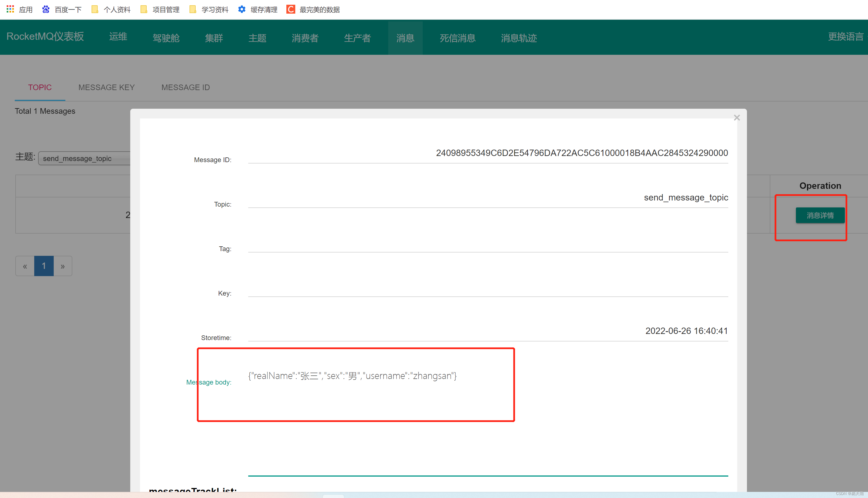Image resolution: width=868 pixels, height=498 pixels.
Task: Switch to the MESSAGE KEY tab
Action: coord(106,88)
